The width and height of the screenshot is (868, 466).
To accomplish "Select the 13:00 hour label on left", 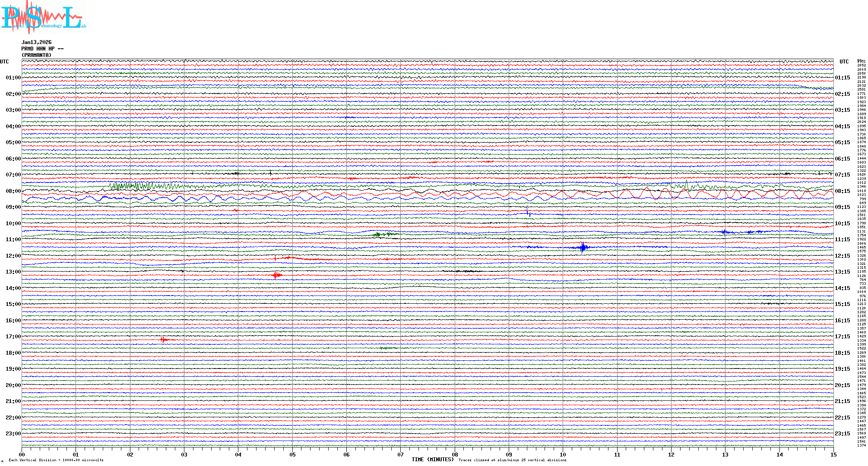I will pos(13,272).
